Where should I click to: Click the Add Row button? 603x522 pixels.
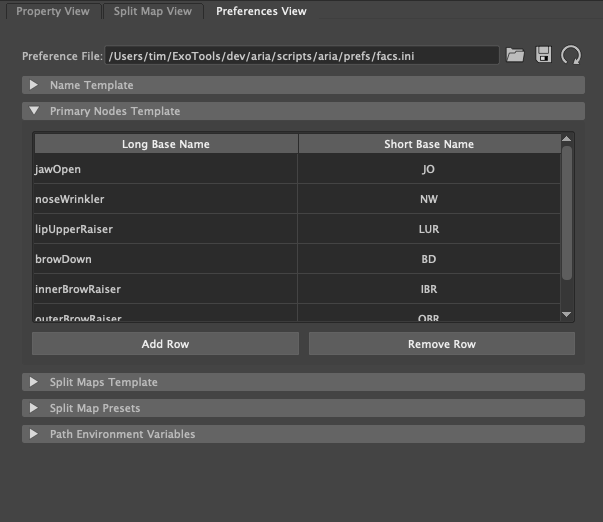pos(165,344)
